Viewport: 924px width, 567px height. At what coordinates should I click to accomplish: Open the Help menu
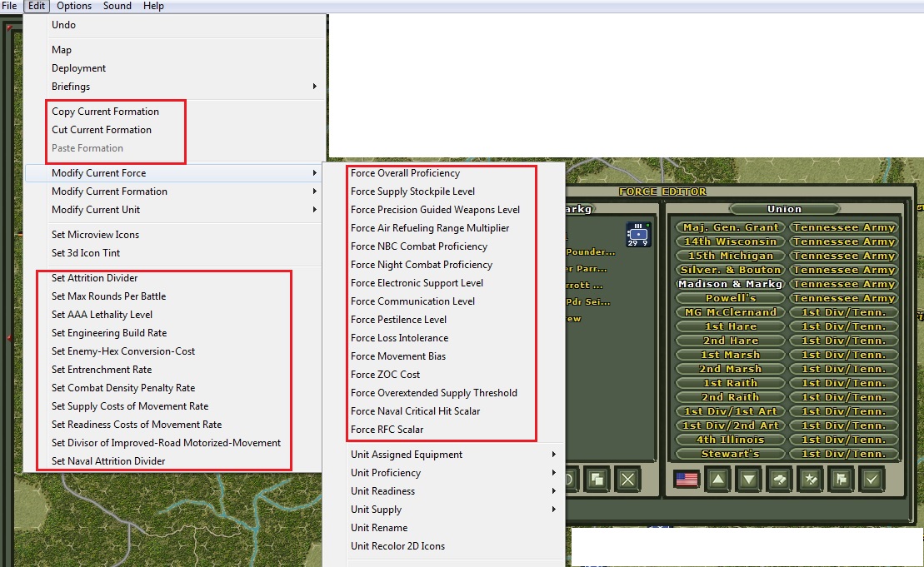coord(153,6)
